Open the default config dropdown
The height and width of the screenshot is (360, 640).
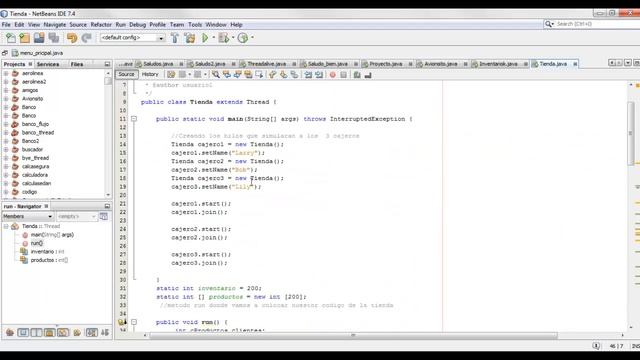click(x=161, y=38)
